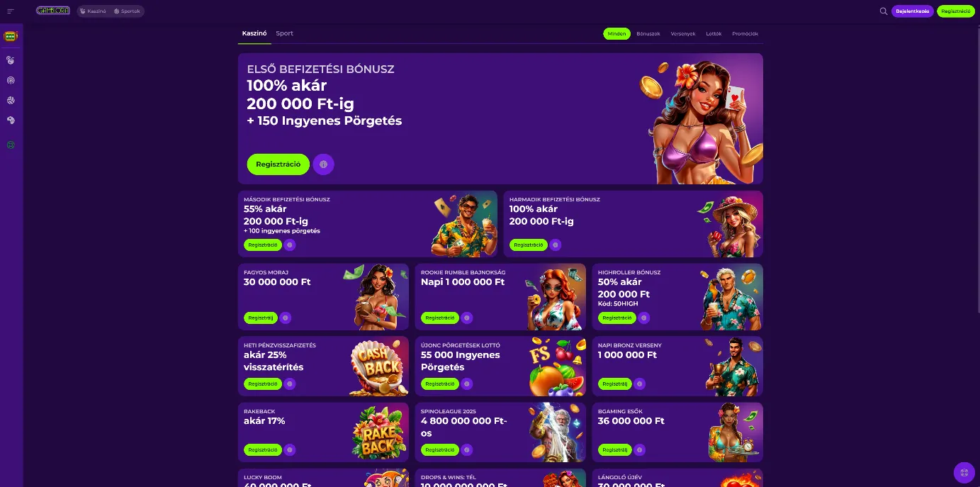Viewport: 980px width, 487px height.
Task: Select the live broadcast icon in the sidebar
Action: pyautogui.click(x=11, y=81)
